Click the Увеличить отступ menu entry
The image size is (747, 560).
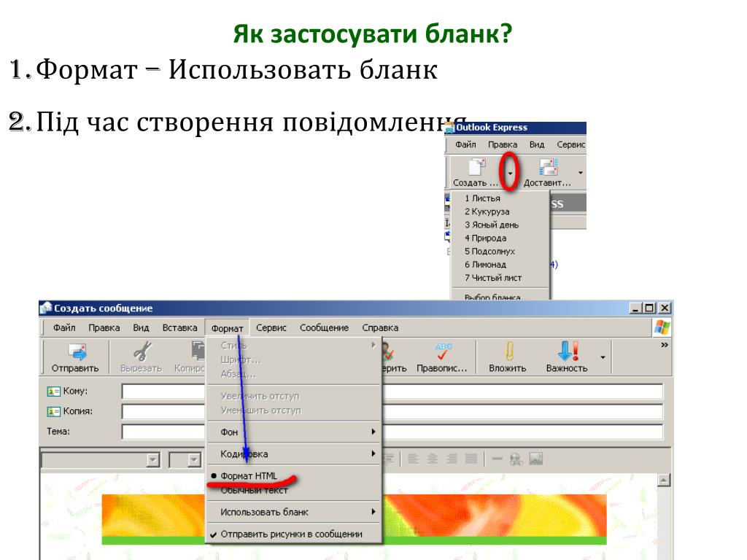tap(260, 396)
